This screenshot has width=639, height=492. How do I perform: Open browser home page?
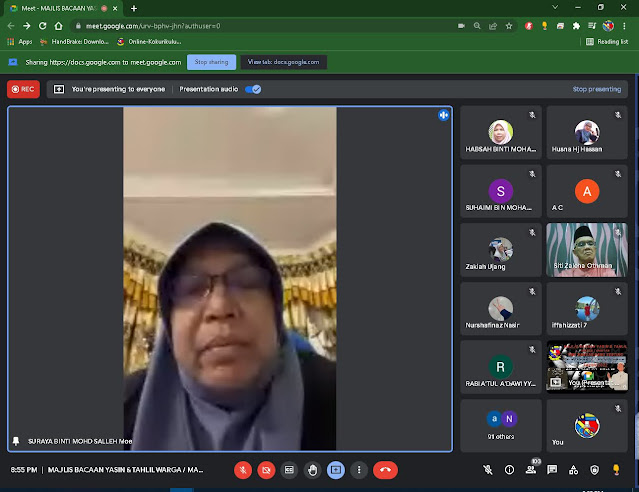click(58, 26)
